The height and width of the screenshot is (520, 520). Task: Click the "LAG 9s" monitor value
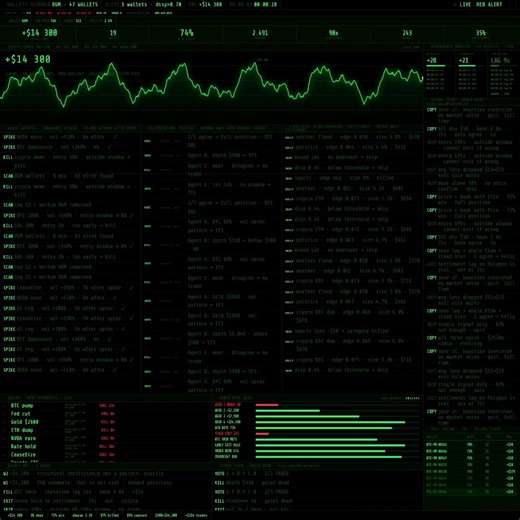point(500,61)
